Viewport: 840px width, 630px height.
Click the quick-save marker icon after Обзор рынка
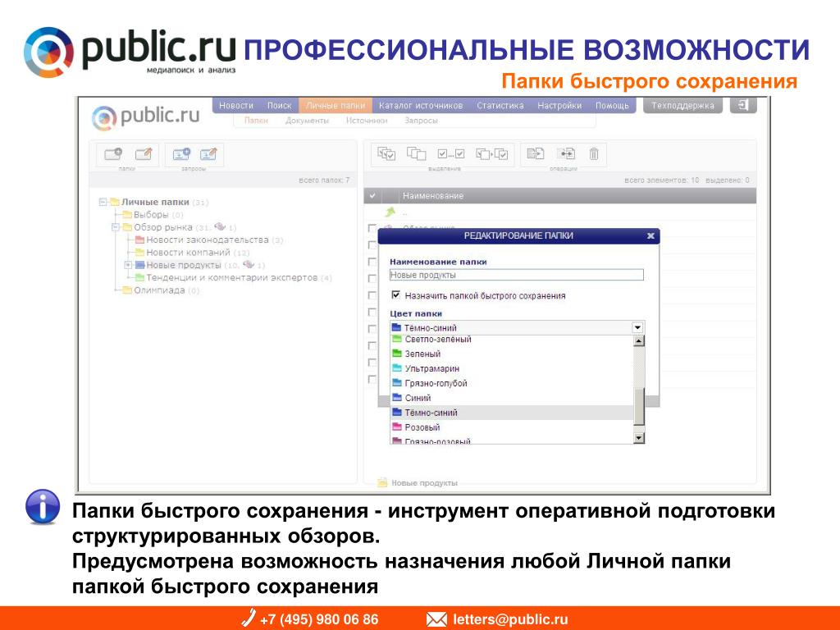coord(220,227)
